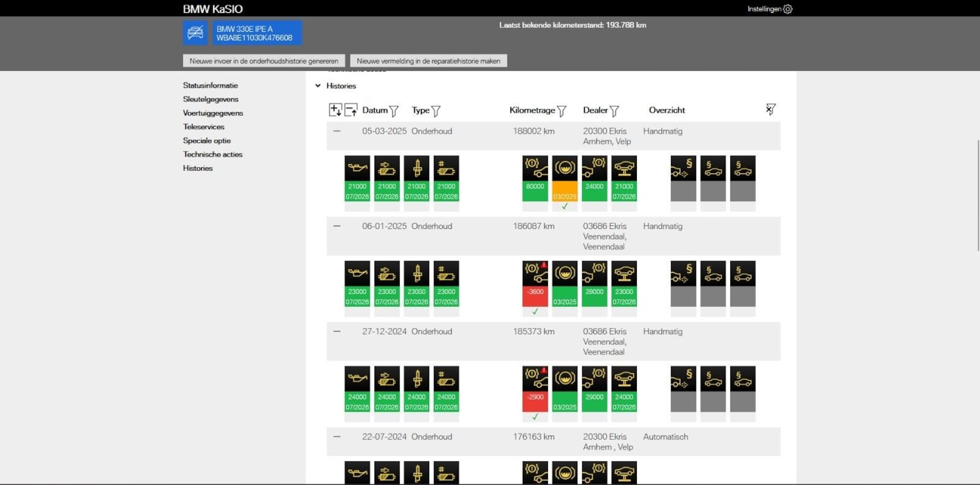Click the 188002 km mileage cell
980x485 pixels.
point(534,131)
